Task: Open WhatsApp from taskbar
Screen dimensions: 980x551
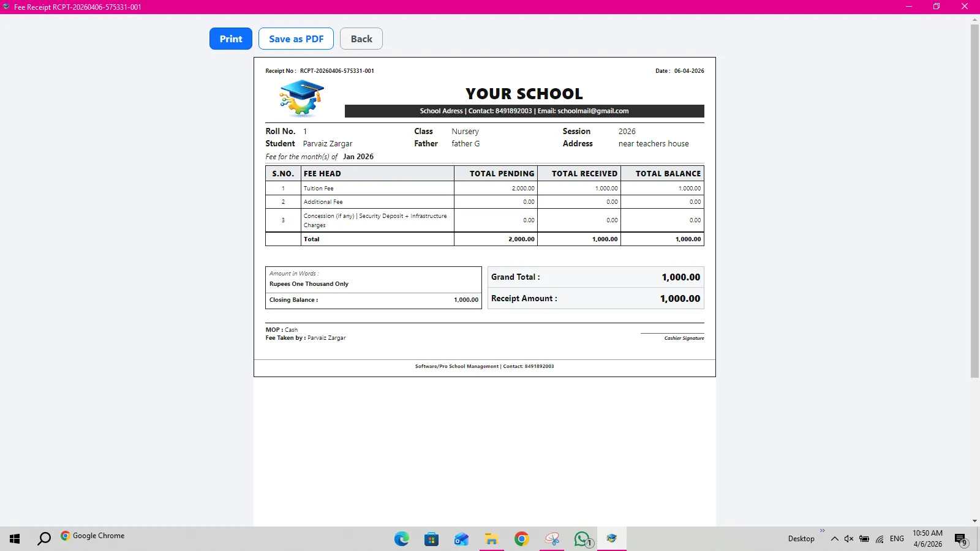Action: (582, 539)
